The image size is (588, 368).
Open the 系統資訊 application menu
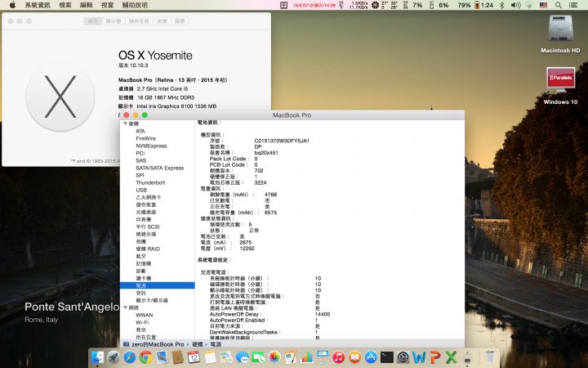click(x=37, y=5)
